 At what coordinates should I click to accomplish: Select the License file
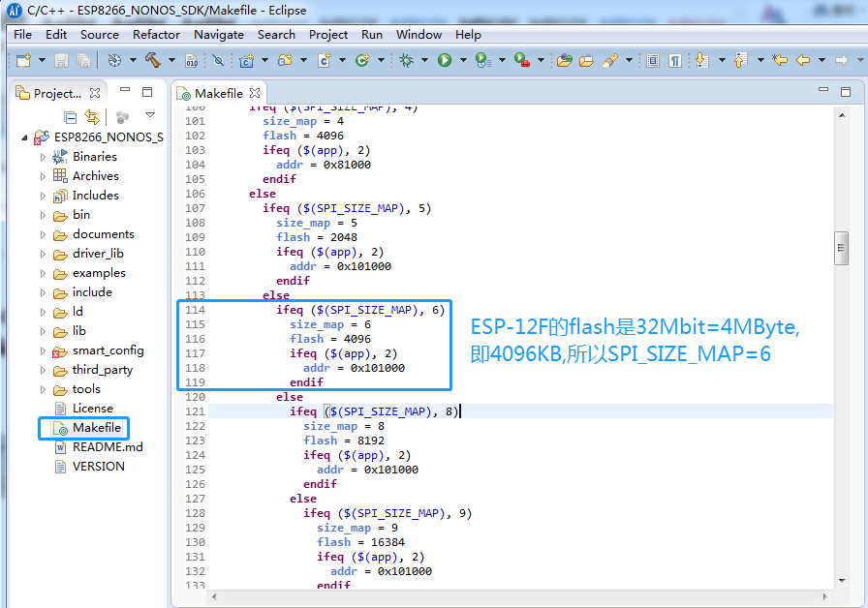coord(92,409)
